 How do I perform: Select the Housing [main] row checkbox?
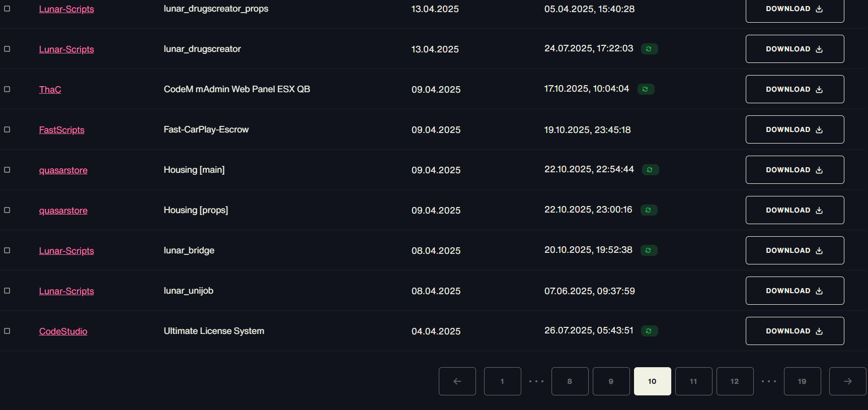(x=7, y=170)
